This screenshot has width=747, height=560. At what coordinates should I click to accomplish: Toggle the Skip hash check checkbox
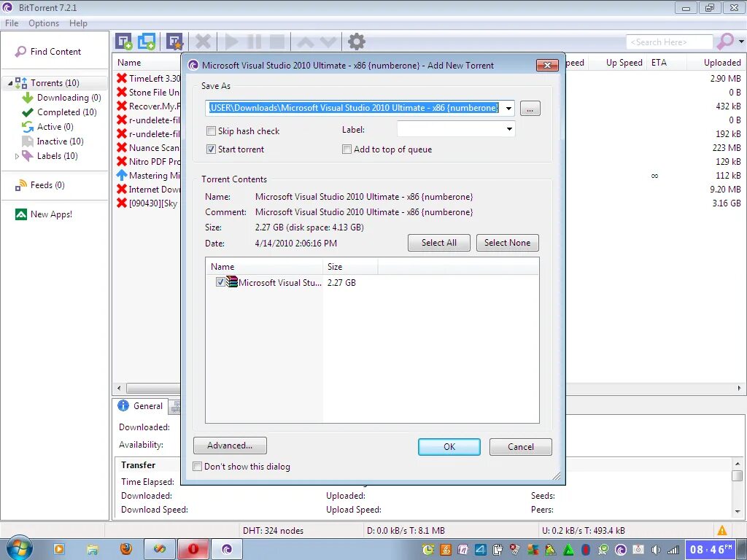click(211, 131)
